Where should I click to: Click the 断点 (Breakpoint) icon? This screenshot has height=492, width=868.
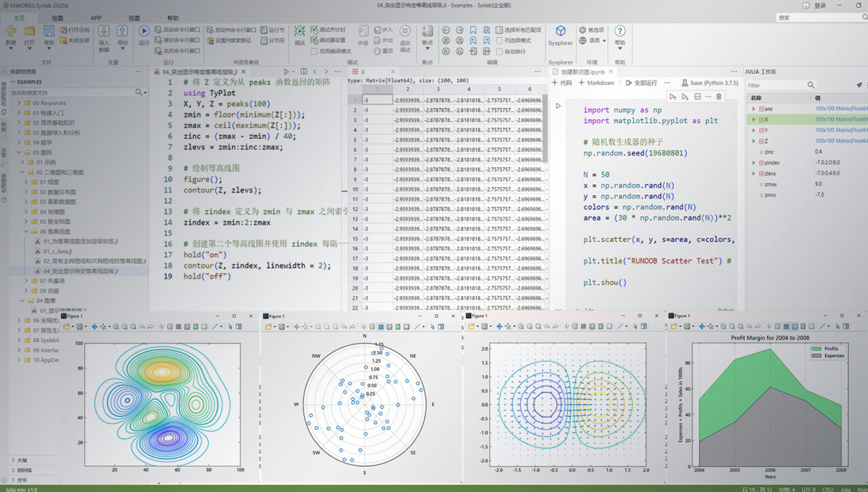[x=427, y=30]
